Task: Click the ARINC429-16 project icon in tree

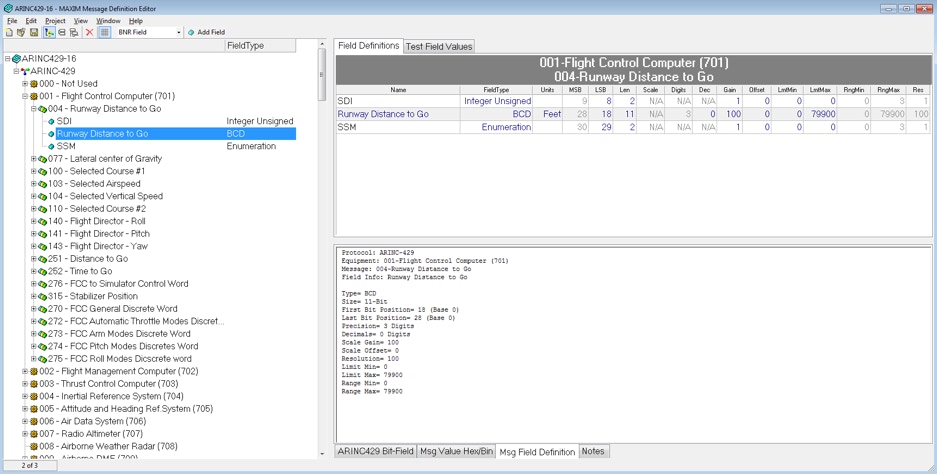Action: coord(17,59)
